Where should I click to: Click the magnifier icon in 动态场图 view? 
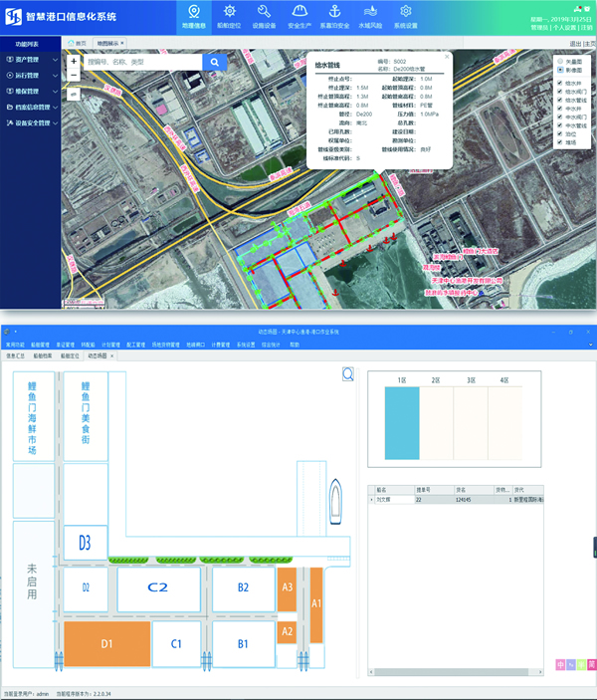(x=348, y=373)
